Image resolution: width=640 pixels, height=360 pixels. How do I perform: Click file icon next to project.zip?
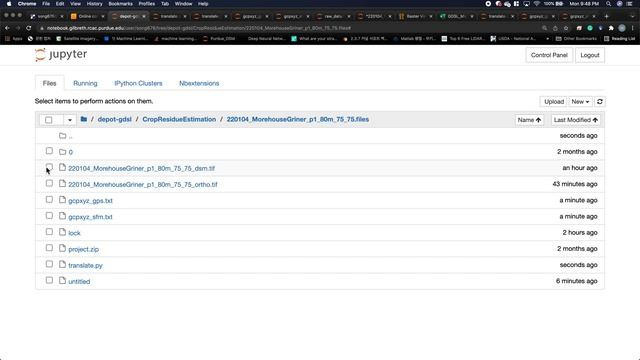(x=62, y=249)
